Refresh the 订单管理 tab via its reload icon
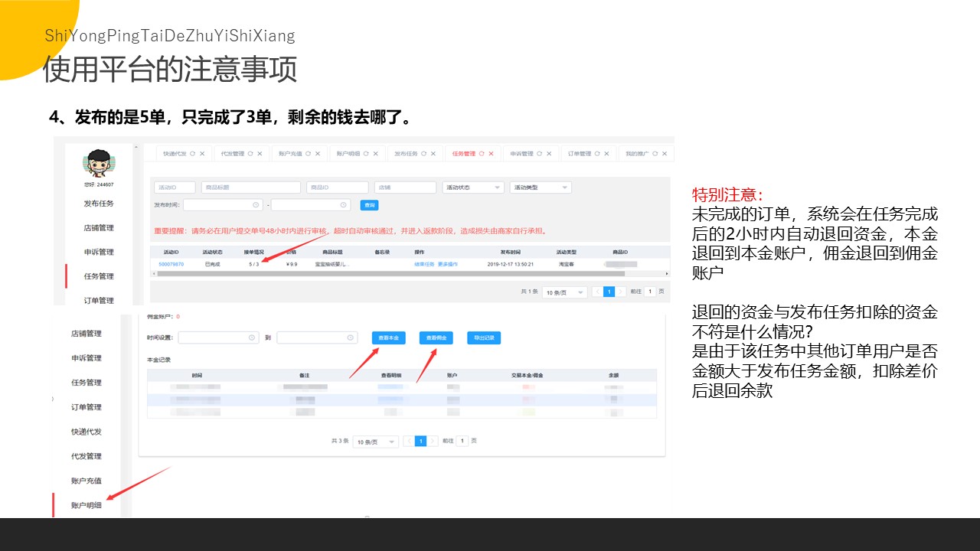This screenshot has width=980, height=551. pyautogui.click(x=597, y=154)
